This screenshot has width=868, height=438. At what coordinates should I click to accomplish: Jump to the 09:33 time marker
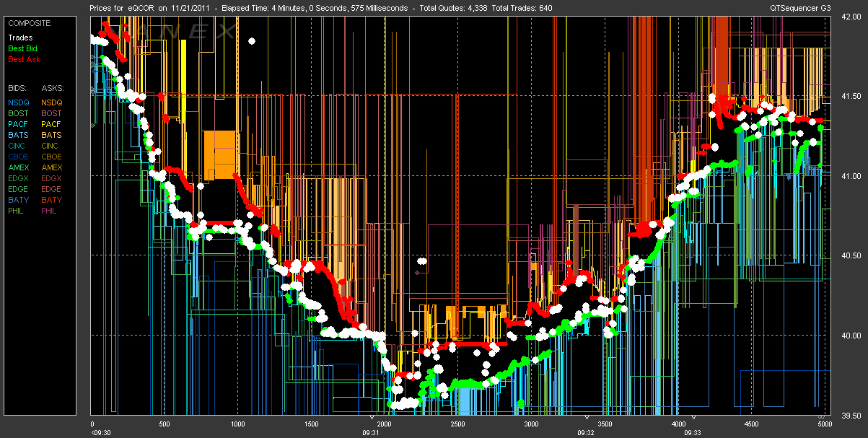tap(692, 433)
